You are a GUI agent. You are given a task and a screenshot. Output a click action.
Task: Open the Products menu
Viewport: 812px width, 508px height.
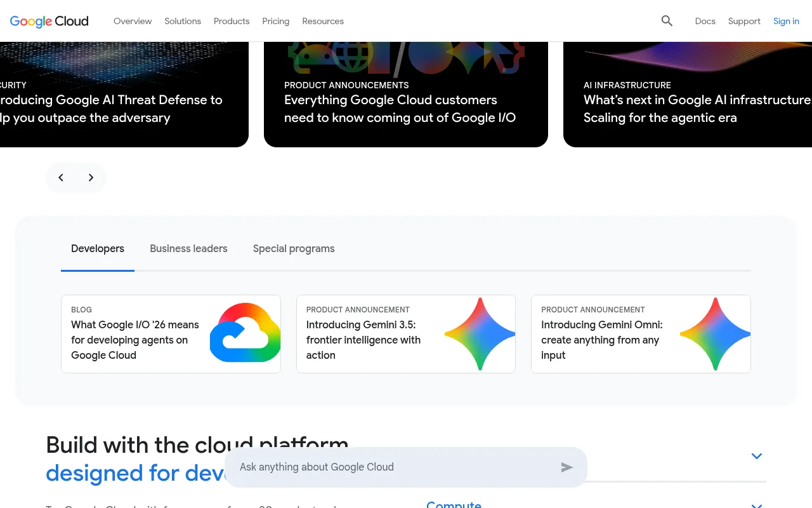[232, 21]
